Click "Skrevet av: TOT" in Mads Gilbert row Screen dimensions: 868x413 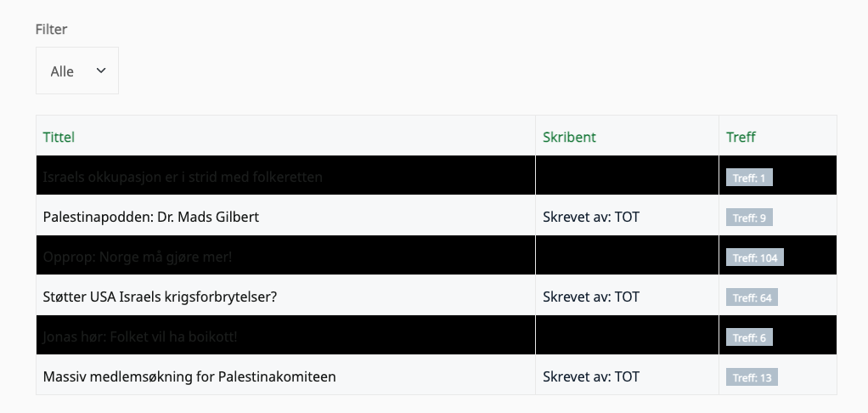coord(591,217)
